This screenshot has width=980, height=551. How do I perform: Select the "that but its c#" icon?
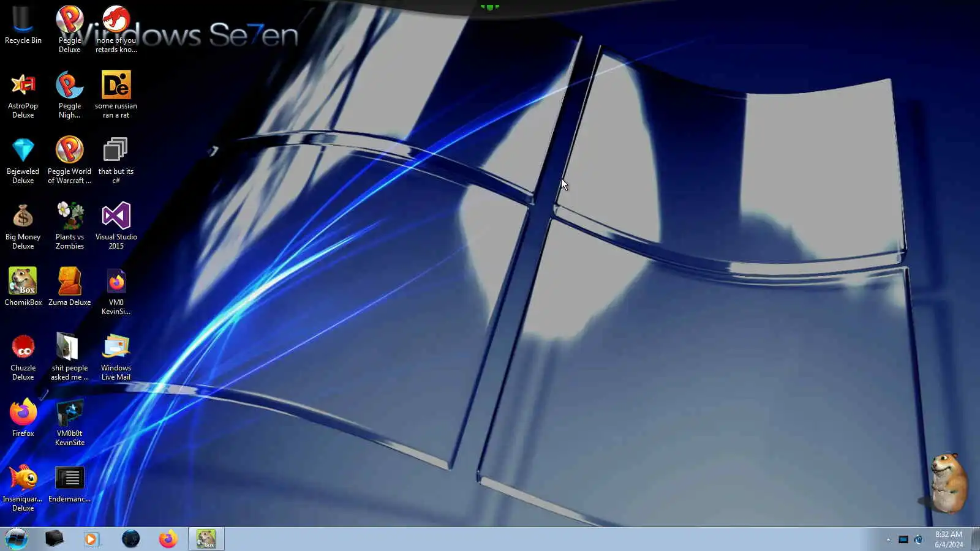pos(116,160)
